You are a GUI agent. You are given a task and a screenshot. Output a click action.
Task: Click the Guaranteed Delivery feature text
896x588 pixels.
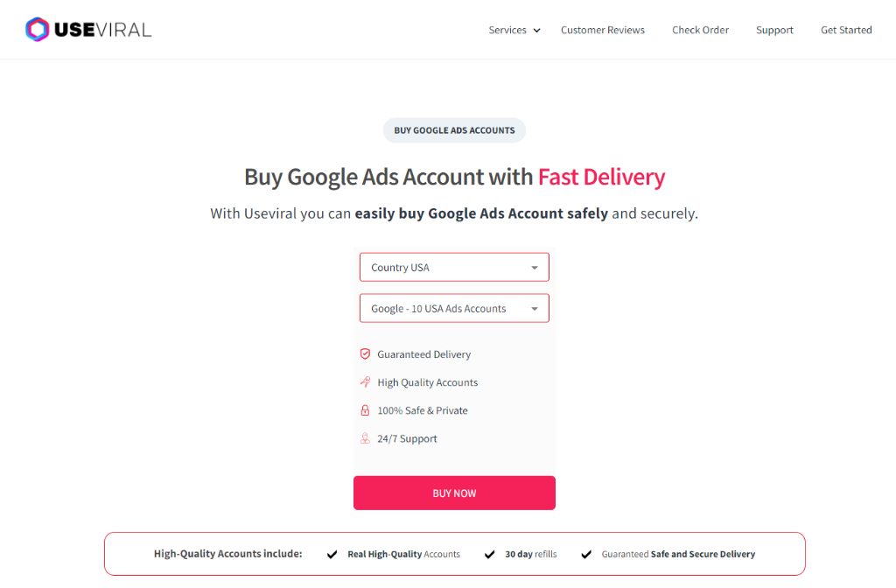424,354
